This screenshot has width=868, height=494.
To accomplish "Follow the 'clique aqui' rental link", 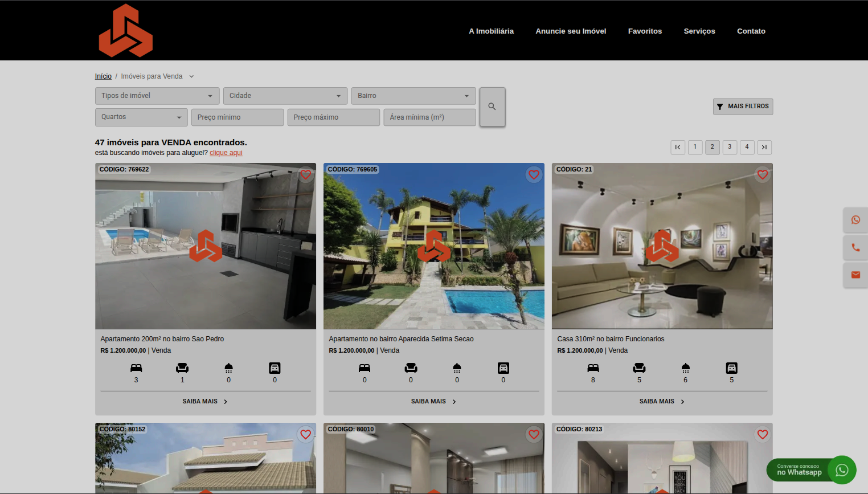I will (226, 153).
